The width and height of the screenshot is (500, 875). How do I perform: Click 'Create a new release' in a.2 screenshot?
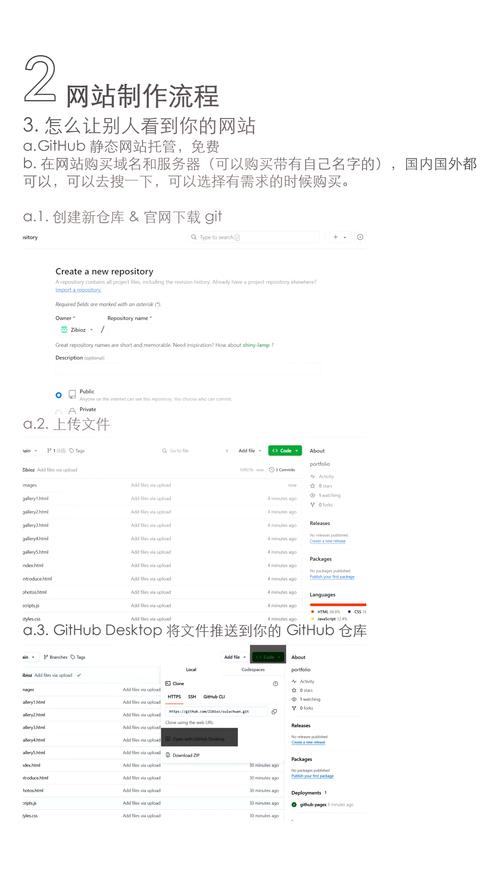click(328, 541)
